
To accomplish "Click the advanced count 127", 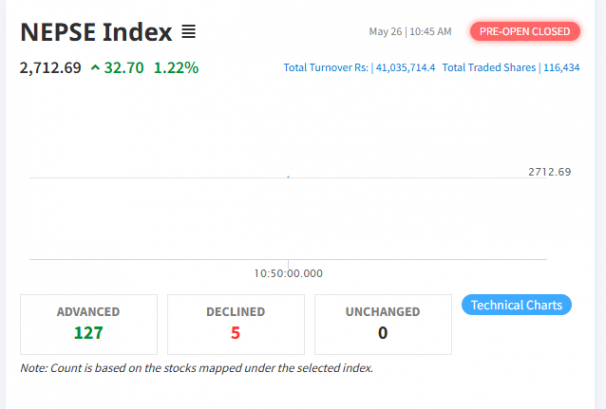I will click(88, 333).
